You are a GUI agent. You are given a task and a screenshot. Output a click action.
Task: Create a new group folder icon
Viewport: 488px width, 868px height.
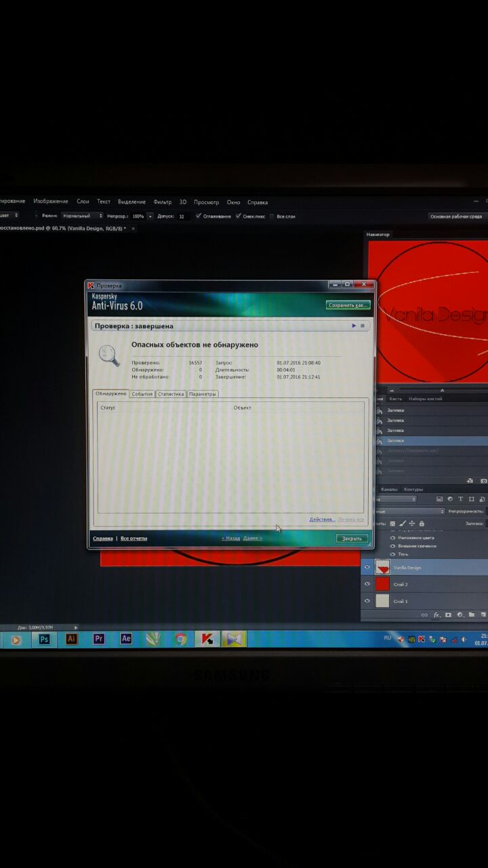click(471, 615)
